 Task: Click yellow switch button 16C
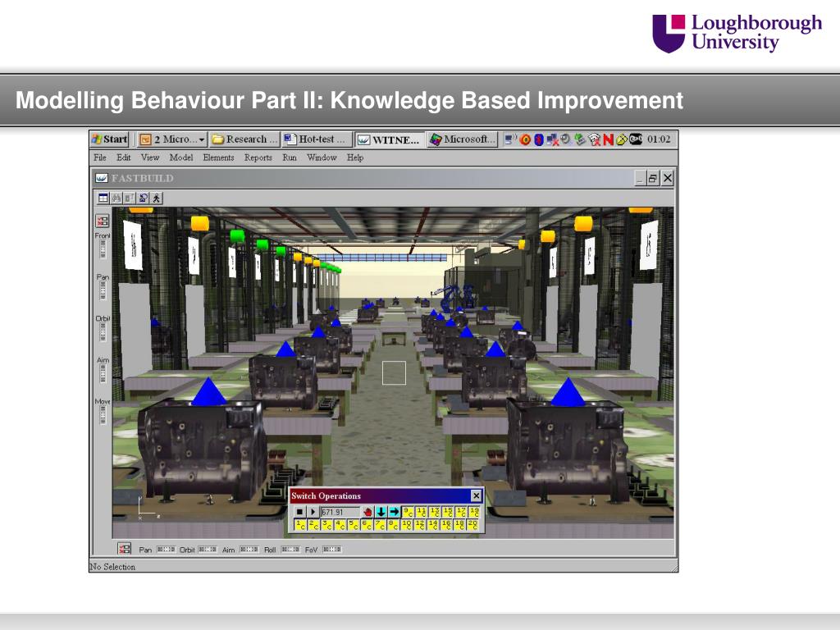[446, 525]
